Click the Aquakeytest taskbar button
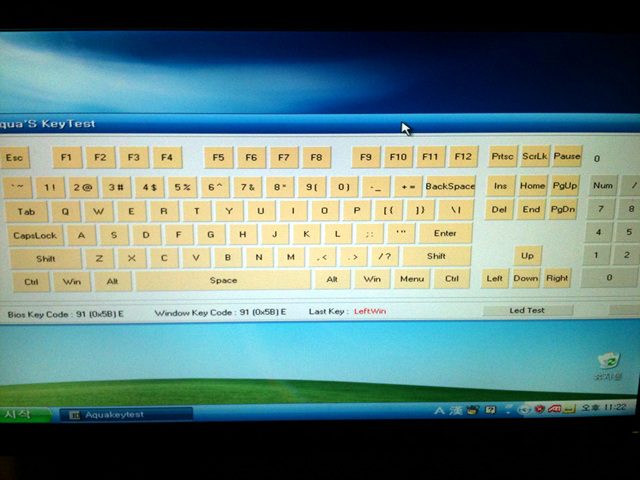Image resolution: width=640 pixels, height=480 pixels. click(x=126, y=415)
